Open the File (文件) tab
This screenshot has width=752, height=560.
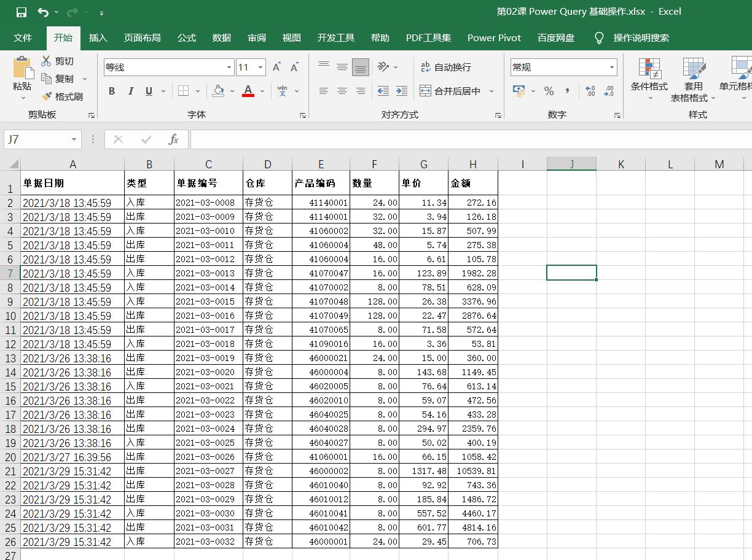click(x=23, y=37)
